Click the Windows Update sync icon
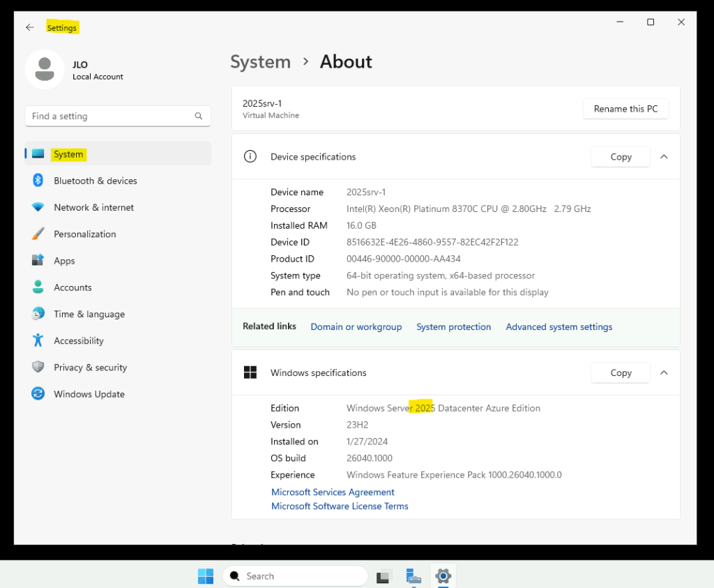This screenshot has width=714, height=588. click(x=38, y=393)
